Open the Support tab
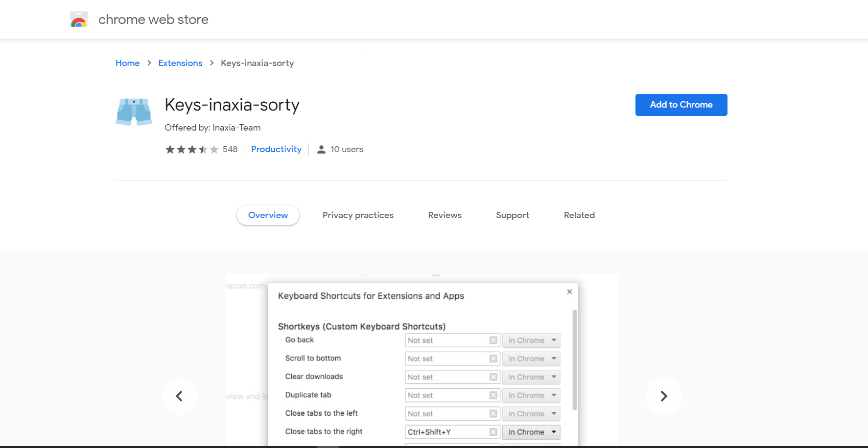Image resolution: width=868 pixels, height=448 pixels. [513, 215]
